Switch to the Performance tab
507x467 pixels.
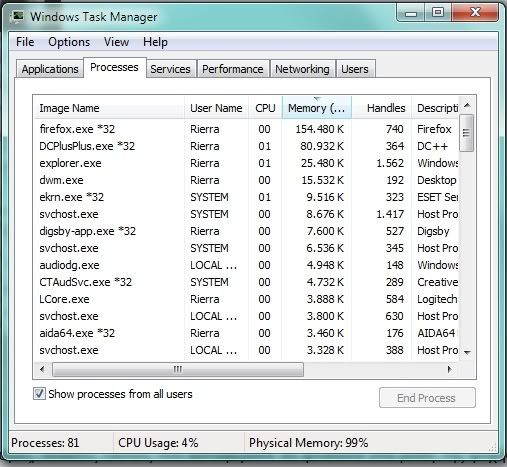pos(233,69)
